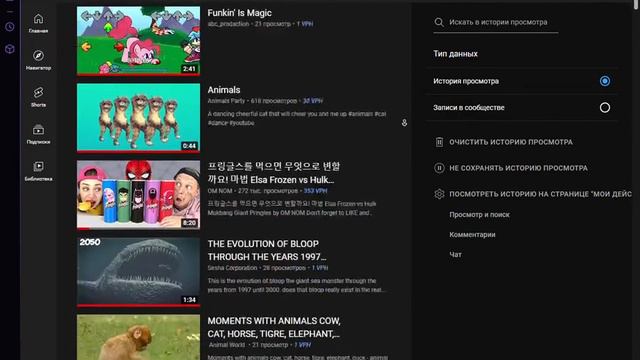Image resolution: width=640 pixels, height=360 pixels.
Task: Click the Bloop video description text
Action: click(x=297, y=285)
